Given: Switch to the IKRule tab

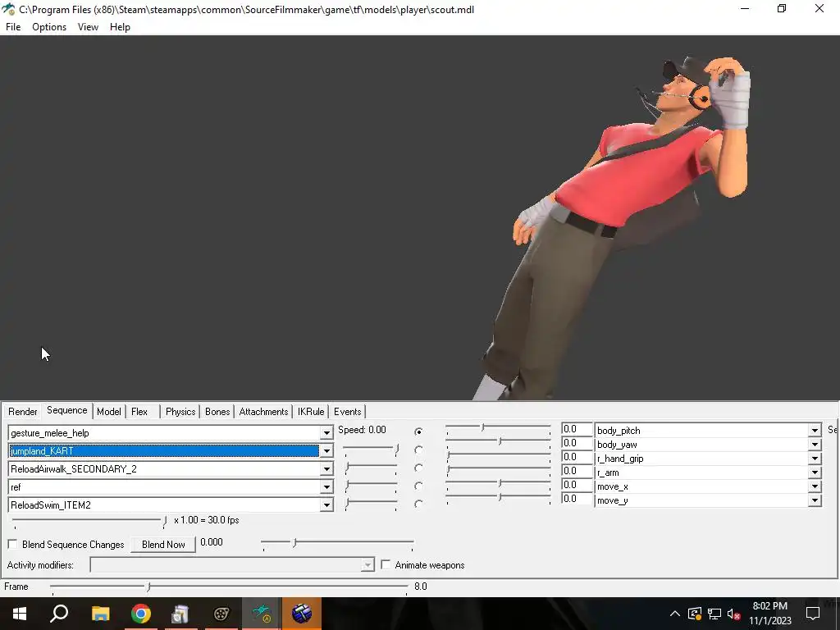Looking at the screenshot, I should click(311, 412).
